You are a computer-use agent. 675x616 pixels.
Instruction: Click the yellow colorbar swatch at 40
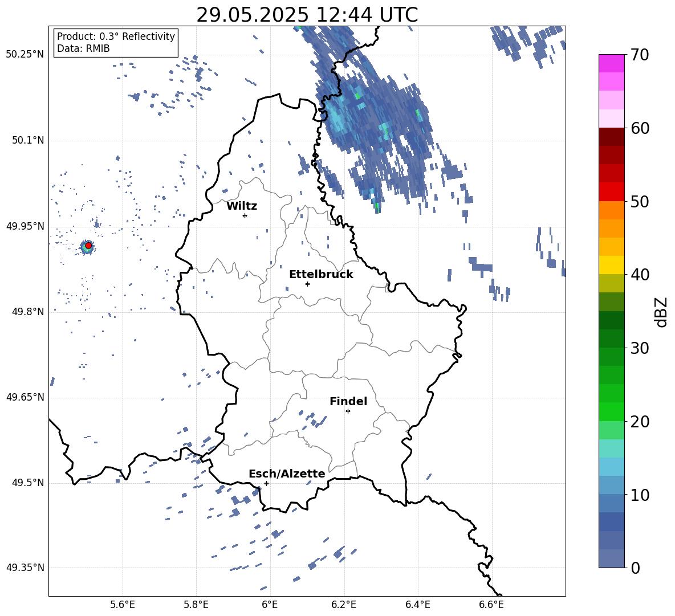coord(611,265)
